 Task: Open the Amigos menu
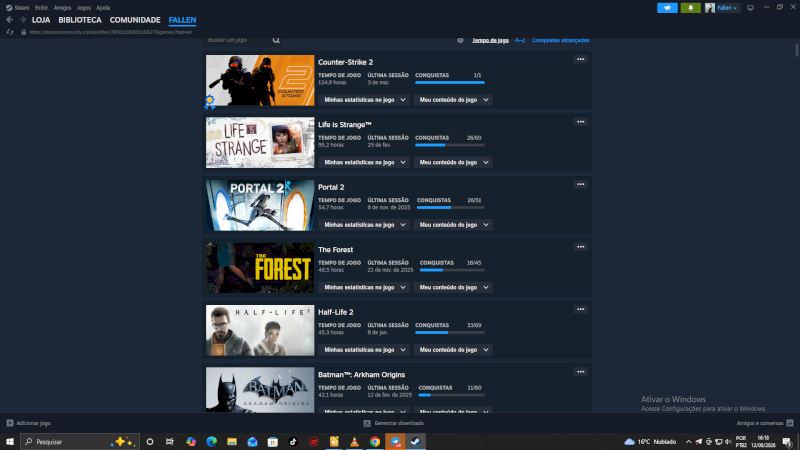pyautogui.click(x=62, y=8)
